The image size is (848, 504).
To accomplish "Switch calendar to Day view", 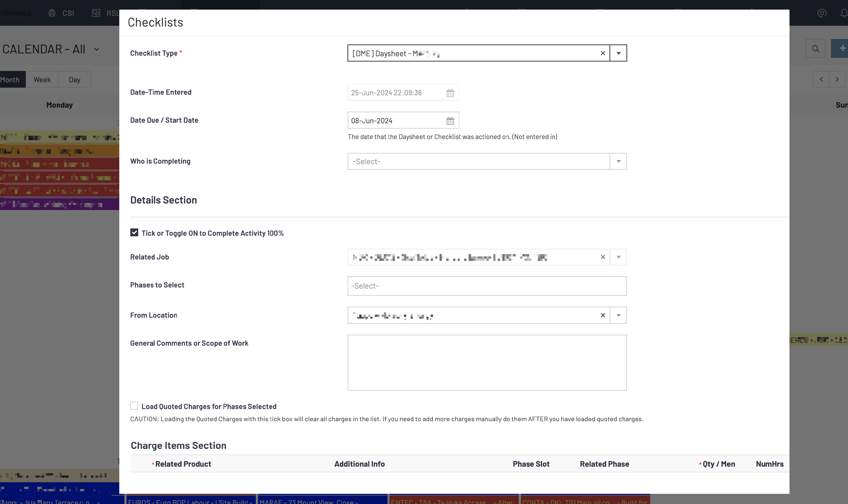I will 74,79.
